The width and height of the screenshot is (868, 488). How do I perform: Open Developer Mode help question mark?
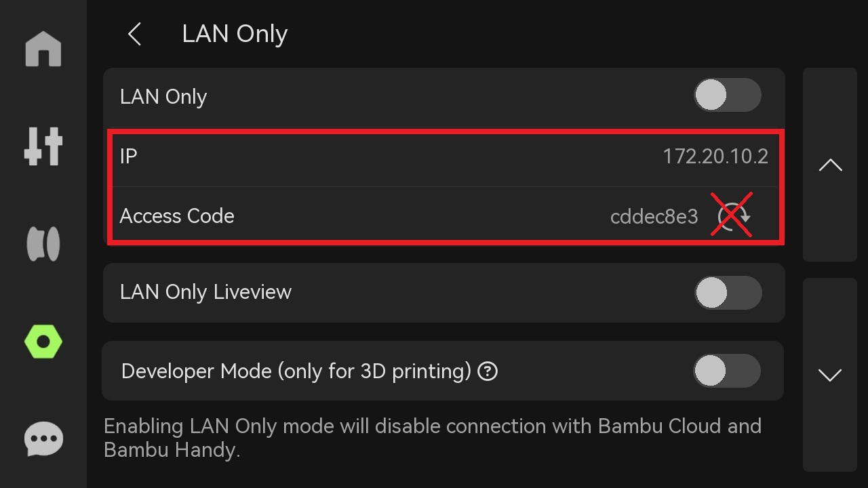click(x=488, y=371)
